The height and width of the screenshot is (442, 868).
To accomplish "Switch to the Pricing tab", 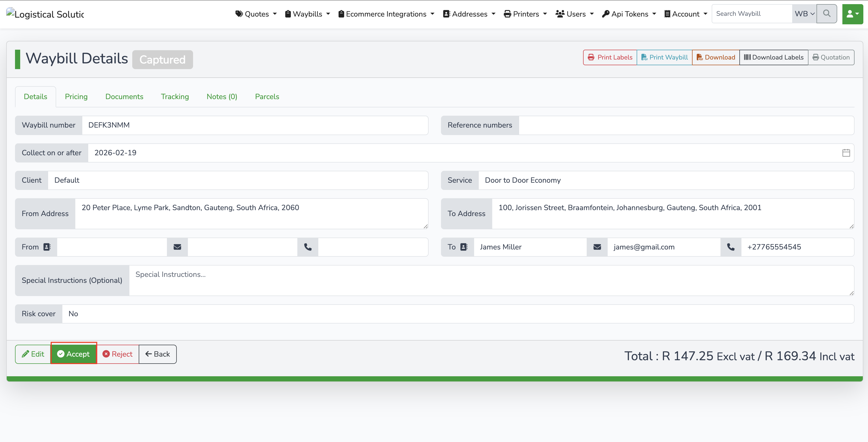I will click(76, 97).
